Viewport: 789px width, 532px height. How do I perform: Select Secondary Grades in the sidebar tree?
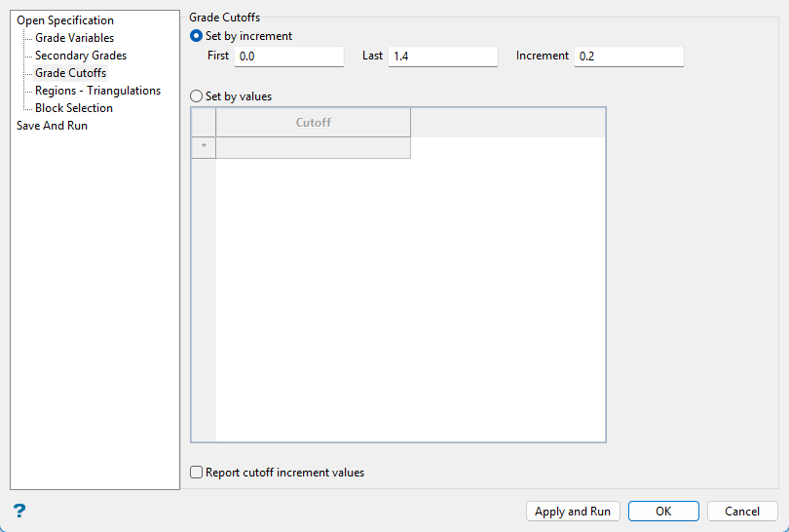coord(81,56)
